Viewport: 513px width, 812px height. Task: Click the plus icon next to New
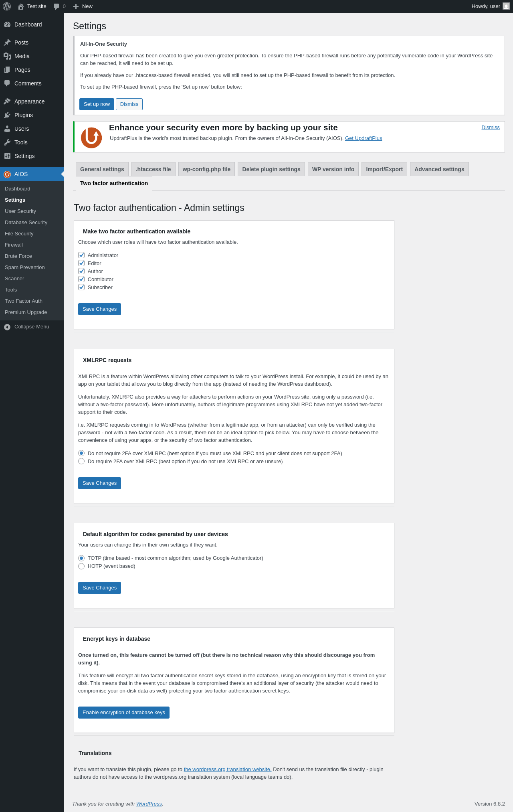[x=76, y=6]
